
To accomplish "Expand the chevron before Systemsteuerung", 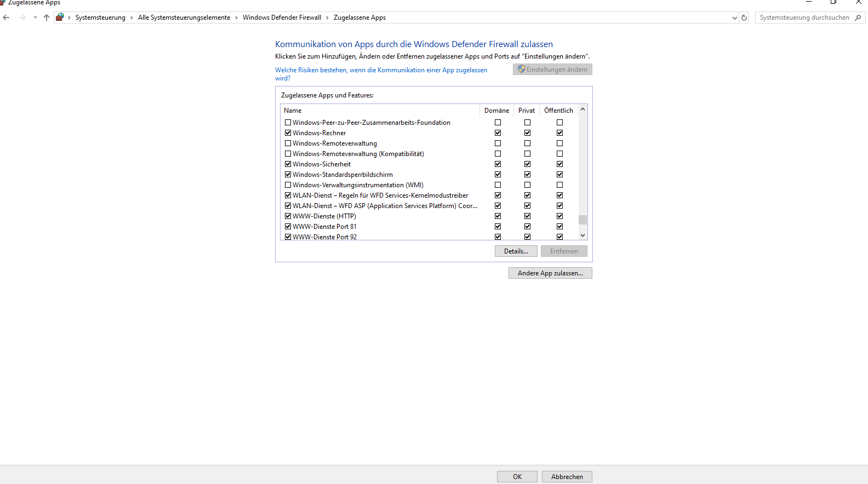I will coord(69,18).
